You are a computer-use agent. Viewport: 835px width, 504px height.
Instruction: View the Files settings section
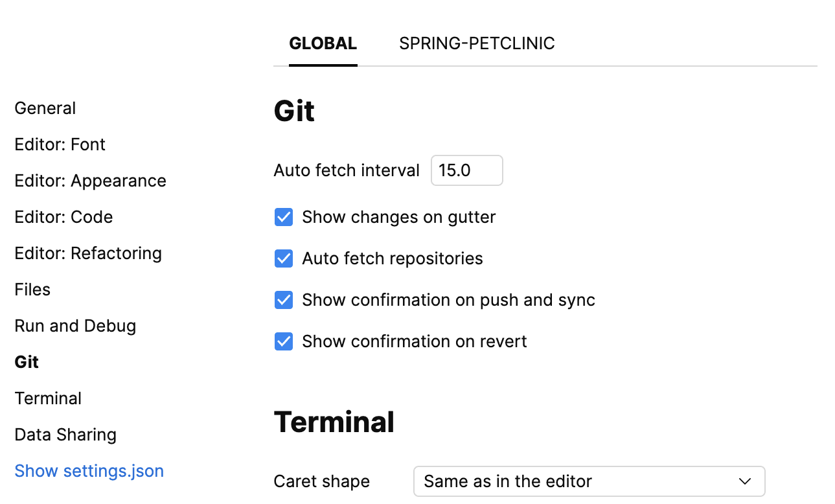click(32, 290)
